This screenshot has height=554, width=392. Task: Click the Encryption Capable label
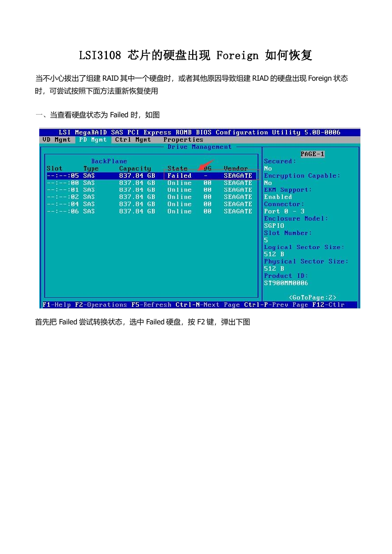coord(302,175)
